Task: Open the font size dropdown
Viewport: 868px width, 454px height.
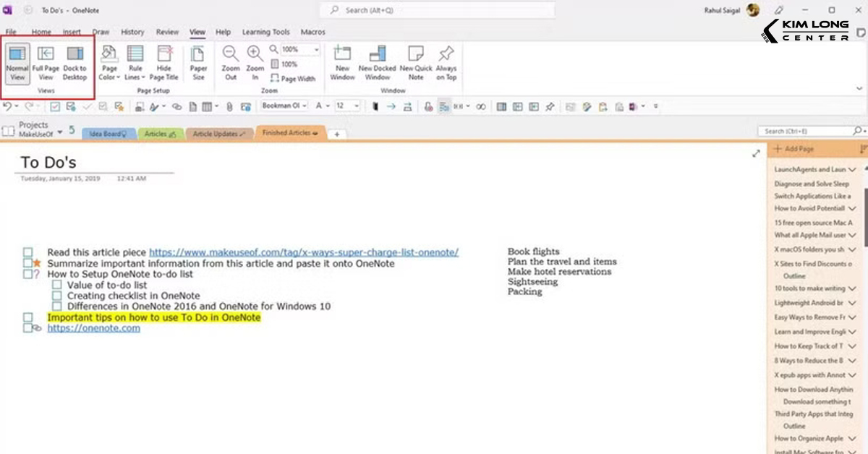Action: [354, 106]
